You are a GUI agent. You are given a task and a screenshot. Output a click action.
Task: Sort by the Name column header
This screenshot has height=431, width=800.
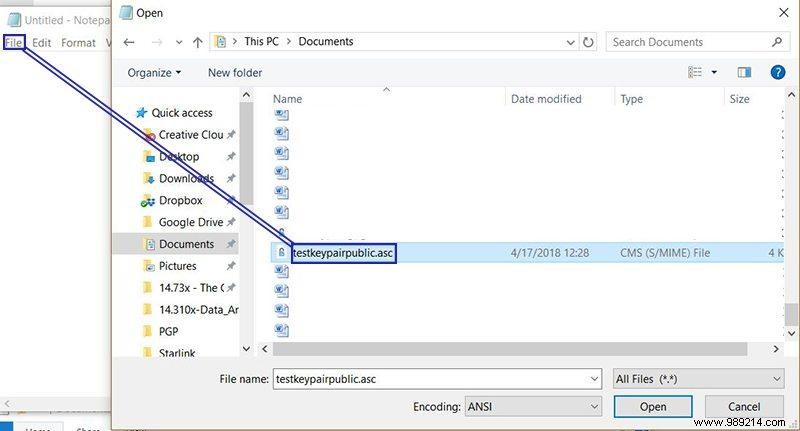287,99
